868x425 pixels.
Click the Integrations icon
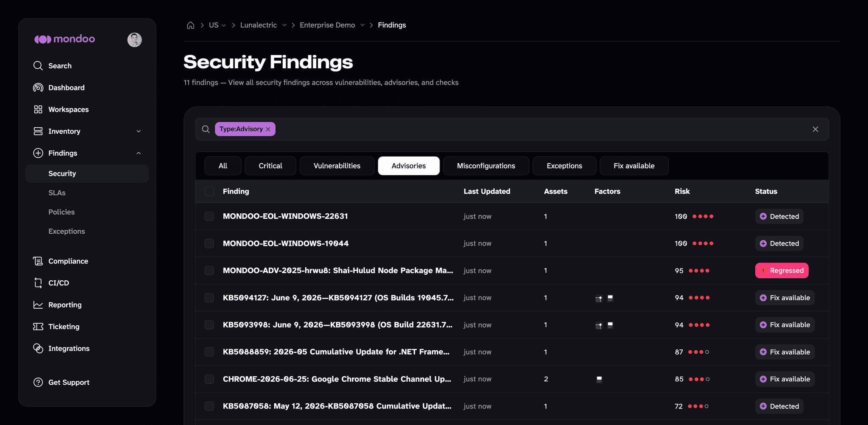38,348
